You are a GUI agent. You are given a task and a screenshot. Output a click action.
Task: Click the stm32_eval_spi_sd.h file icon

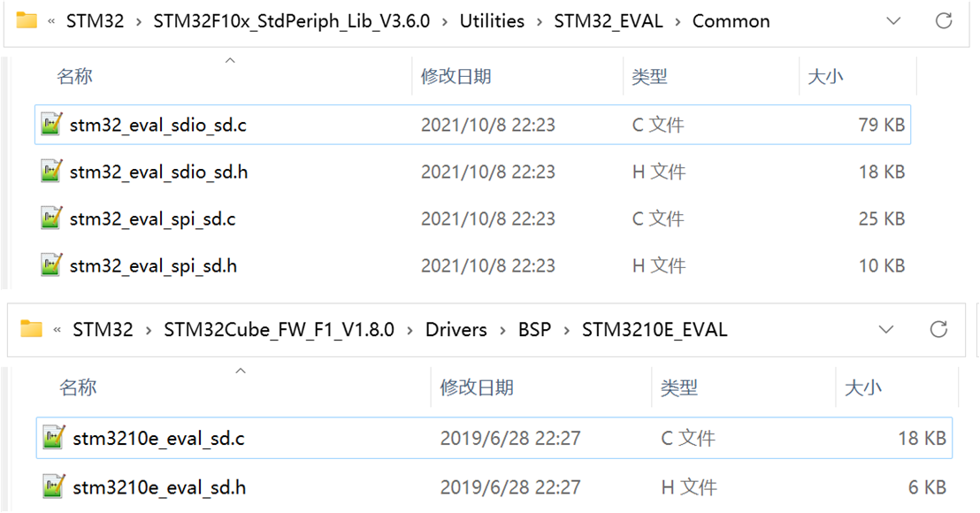click(x=51, y=265)
